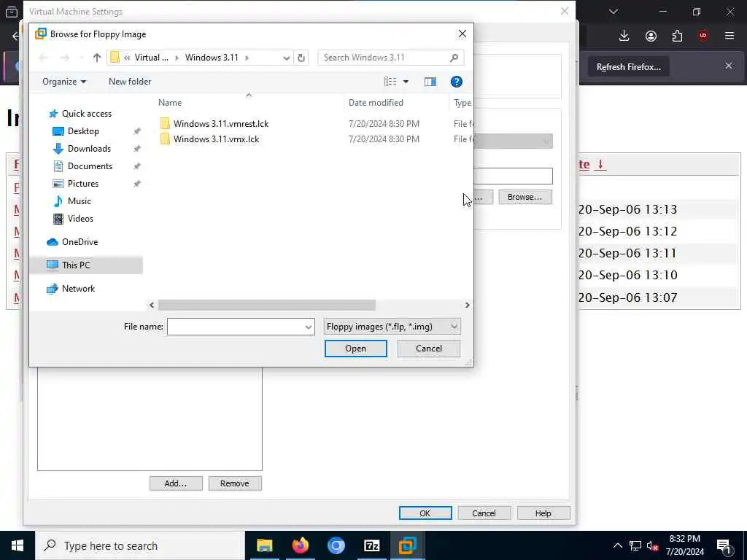The width and height of the screenshot is (747, 560).
Task: Open Chromium from the taskbar
Action: [x=336, y=545]
